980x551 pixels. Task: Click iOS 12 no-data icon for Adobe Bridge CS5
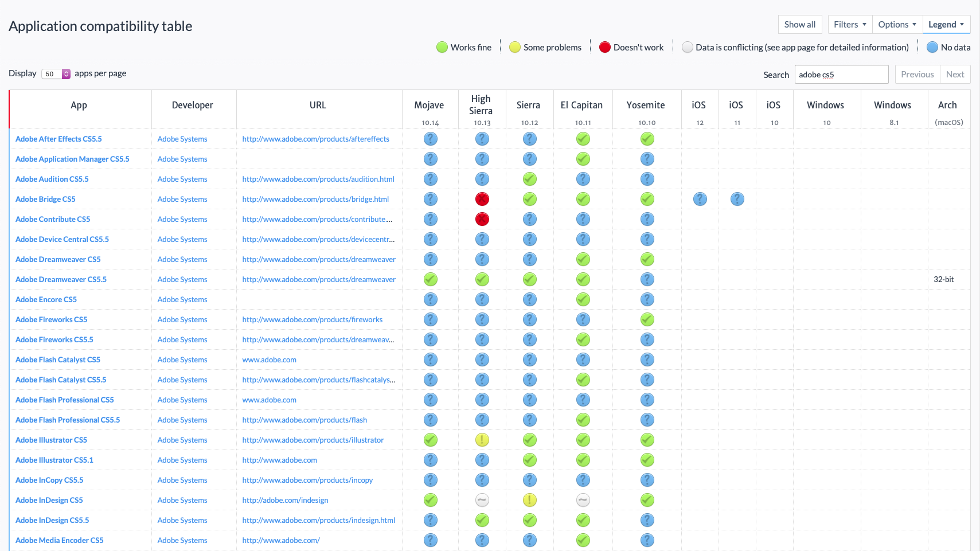[x=700, y=199]
